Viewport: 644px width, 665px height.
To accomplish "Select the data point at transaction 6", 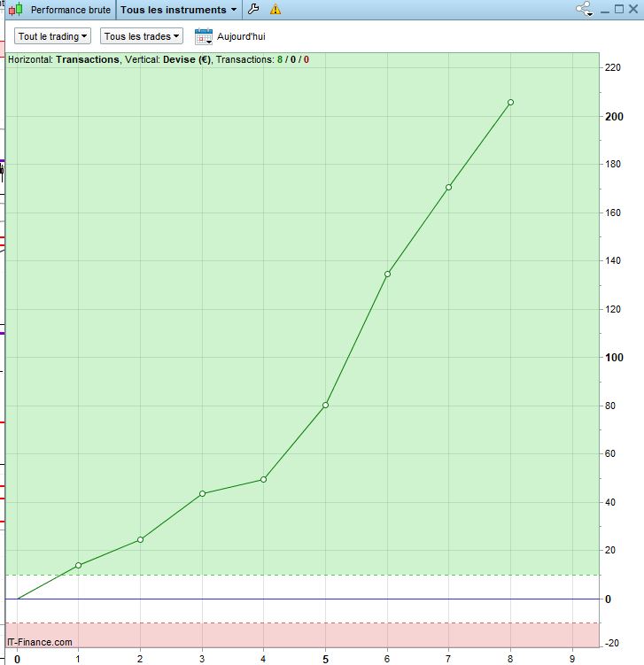I will pyautogui.click(x=387, y=274).
